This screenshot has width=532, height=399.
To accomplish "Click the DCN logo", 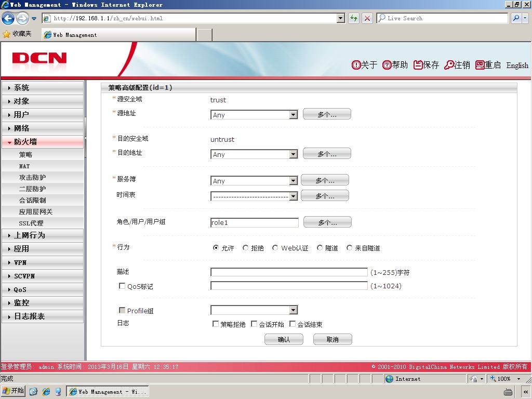I will 39,58.
